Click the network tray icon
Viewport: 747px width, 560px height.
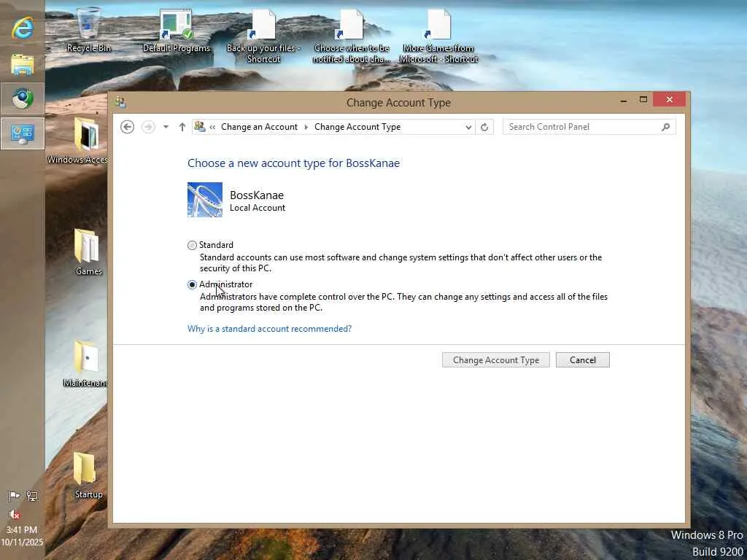[x=32, y=496]
